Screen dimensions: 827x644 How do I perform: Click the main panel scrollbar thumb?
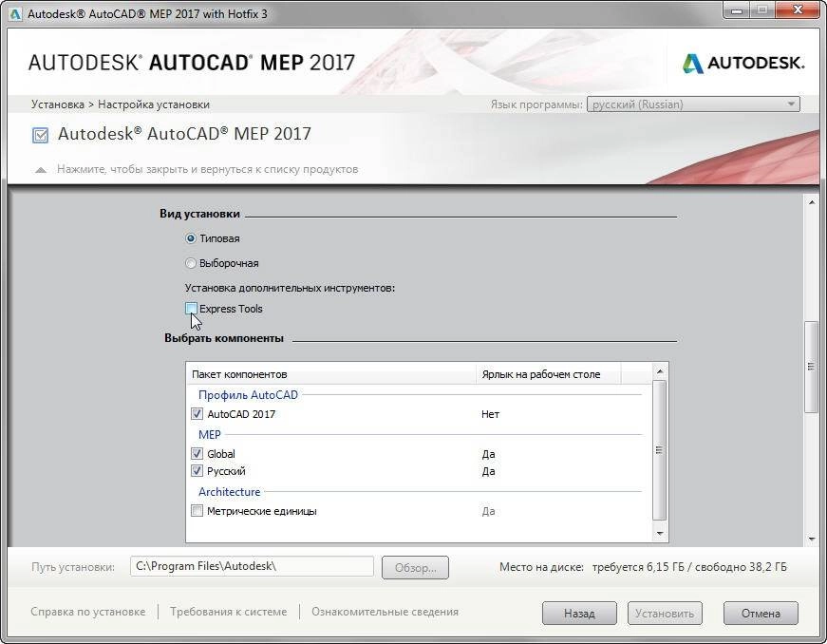811,367
